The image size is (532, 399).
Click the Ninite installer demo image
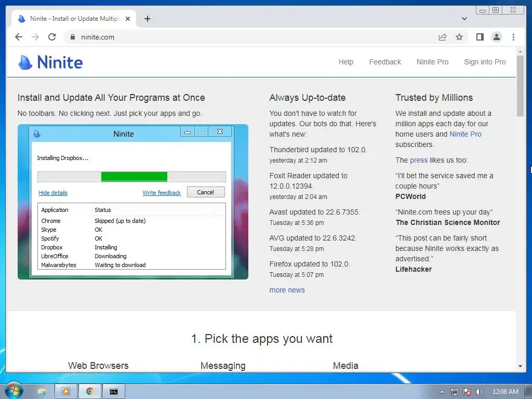tap(133, 202)
